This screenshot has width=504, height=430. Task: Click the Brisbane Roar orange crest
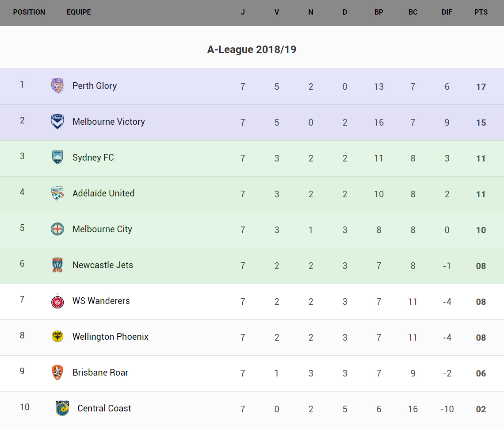coord(57,372)
